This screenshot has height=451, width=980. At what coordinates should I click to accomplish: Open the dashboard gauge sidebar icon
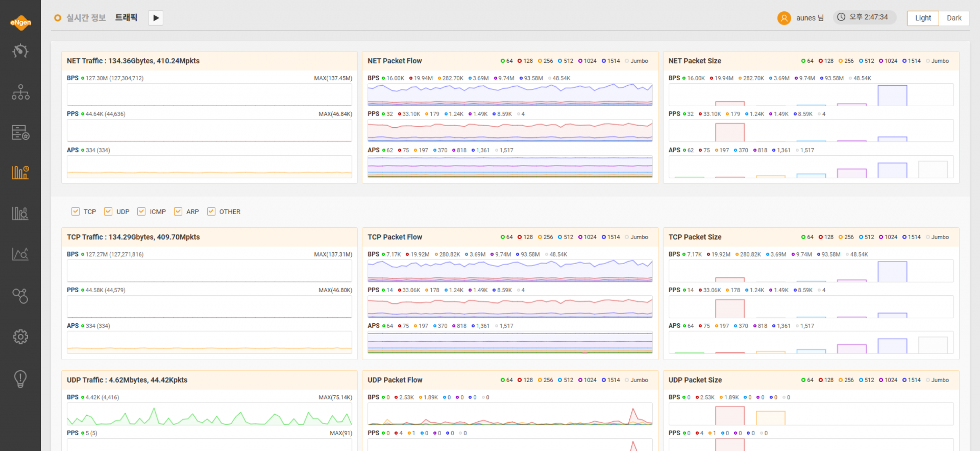coord(20,51)
